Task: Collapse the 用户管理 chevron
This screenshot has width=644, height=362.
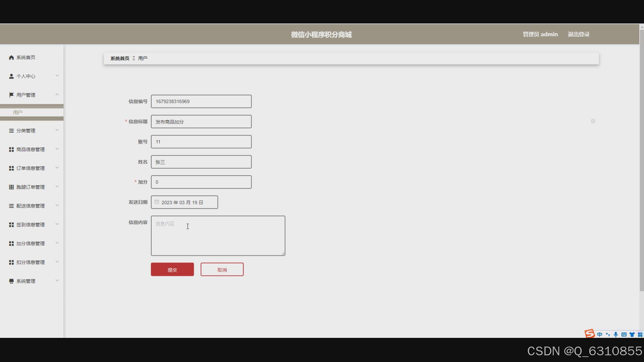Action: 57,95
